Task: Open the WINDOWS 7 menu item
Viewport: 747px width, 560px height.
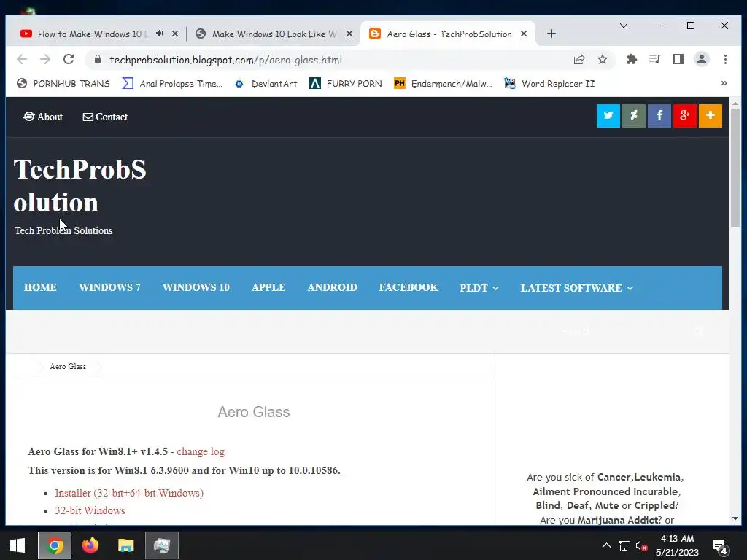Action: pyautogui.click(x=109, y=287)
